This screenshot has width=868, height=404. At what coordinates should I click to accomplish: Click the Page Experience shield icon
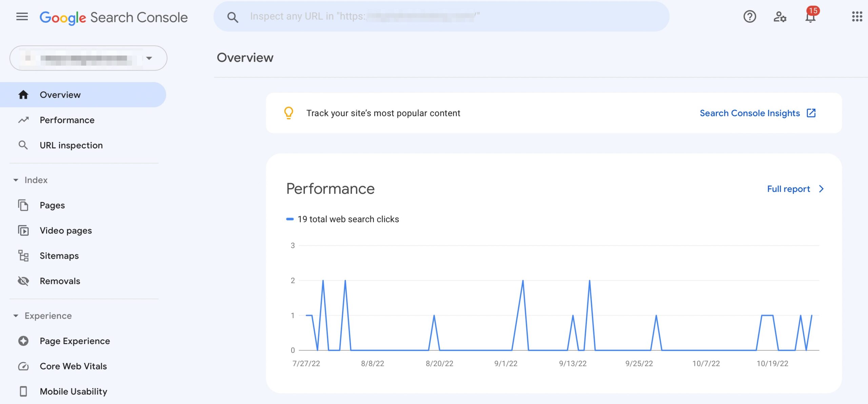[x=23, y=341]
